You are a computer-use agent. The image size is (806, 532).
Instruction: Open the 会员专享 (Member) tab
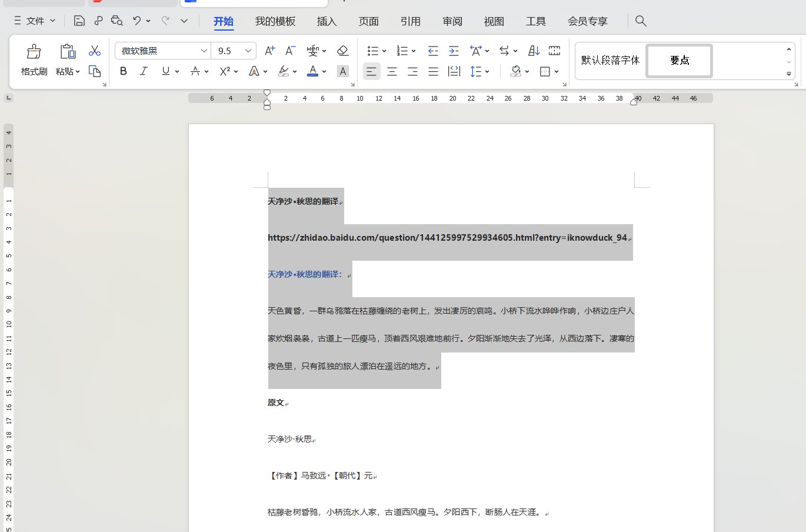[588, 21]
